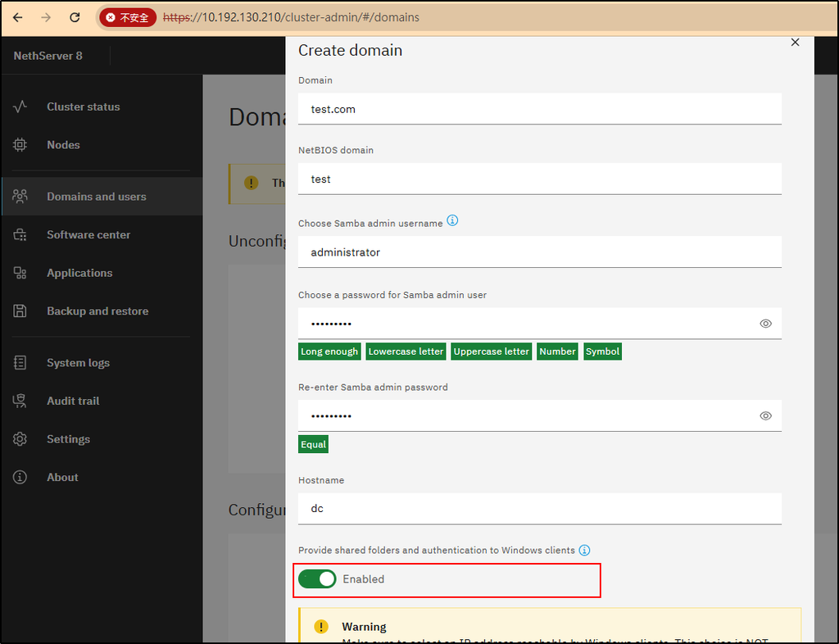Open About page
This screenshot has height=644, width=839.
pos(102,477)
